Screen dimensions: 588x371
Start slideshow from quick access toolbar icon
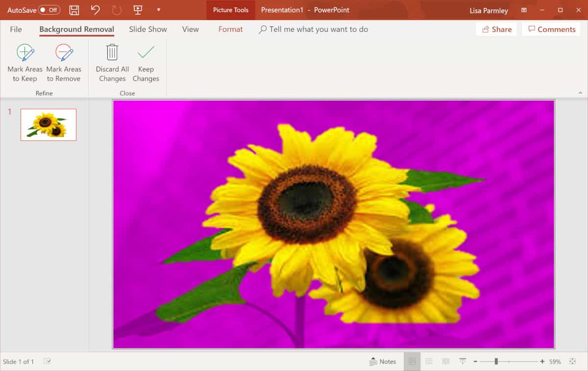(138, 9)
